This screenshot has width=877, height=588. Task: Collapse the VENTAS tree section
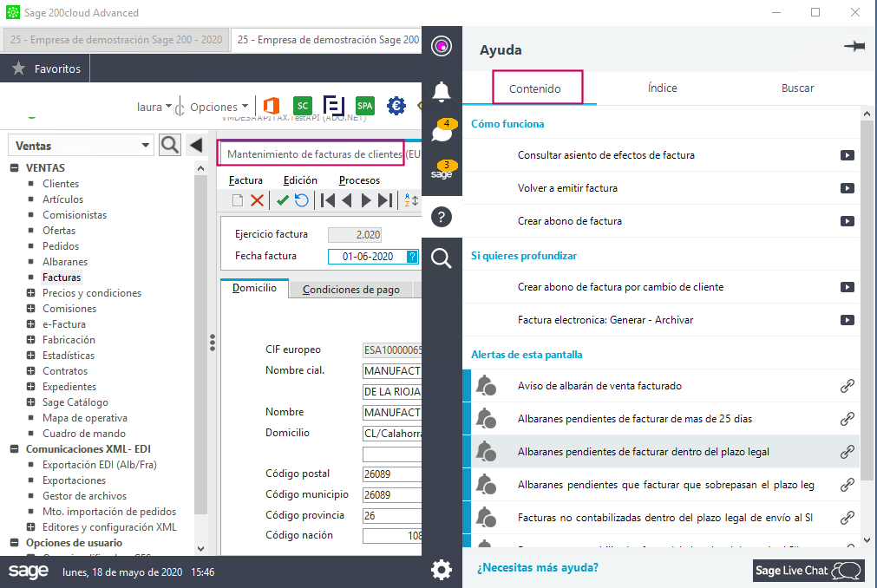tap(15, 167)
